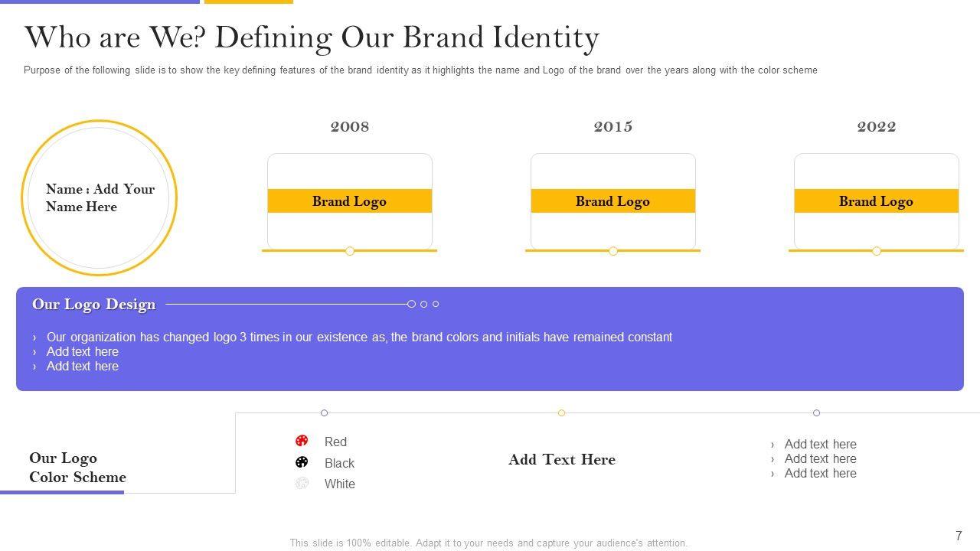Click the yellow dot above Add Text Here
The width and height of the screenshot is (980, 551).
561,413
